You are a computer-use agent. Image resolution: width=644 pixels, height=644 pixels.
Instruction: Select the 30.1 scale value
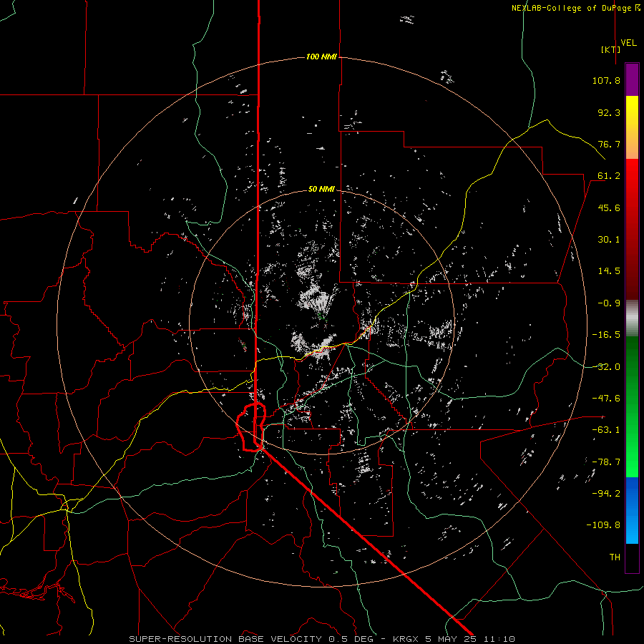tap(609, 240)
